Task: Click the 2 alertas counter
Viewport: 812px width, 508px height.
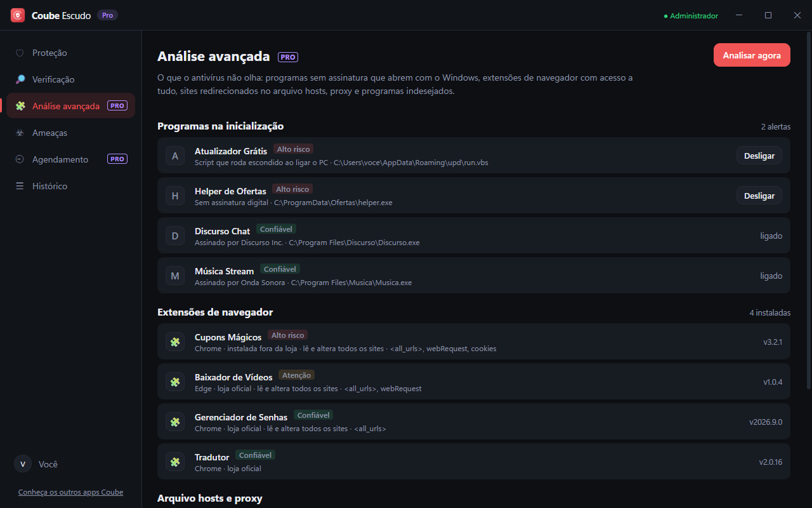Action: tap(776, 126)
